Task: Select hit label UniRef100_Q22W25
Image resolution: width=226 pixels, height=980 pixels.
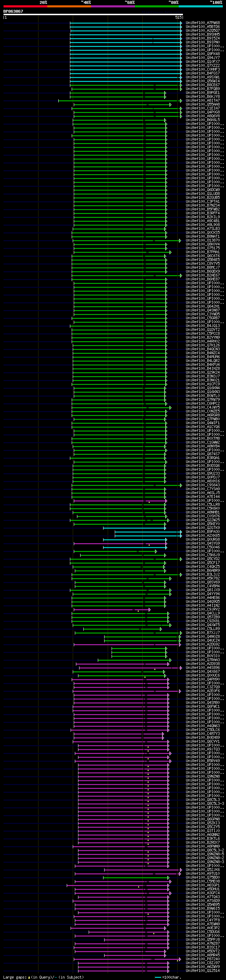Action: tap(203, 520)
